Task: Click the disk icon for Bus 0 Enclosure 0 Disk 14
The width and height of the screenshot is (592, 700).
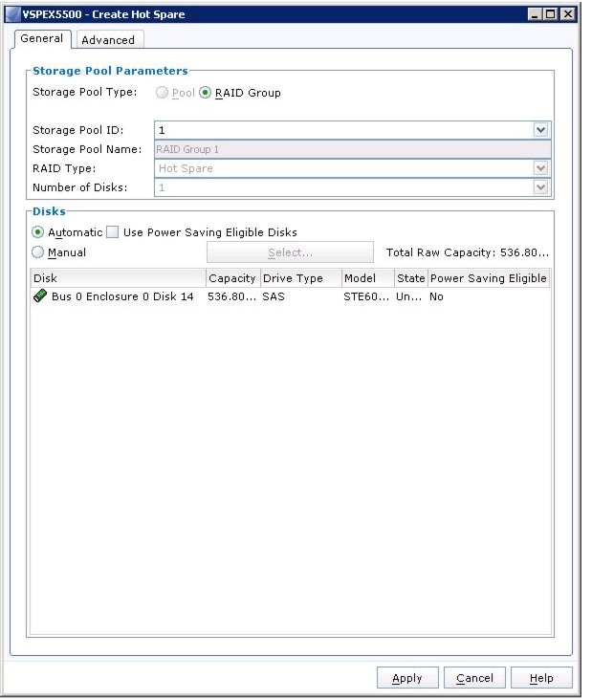Action: click(x=40, y=296)
